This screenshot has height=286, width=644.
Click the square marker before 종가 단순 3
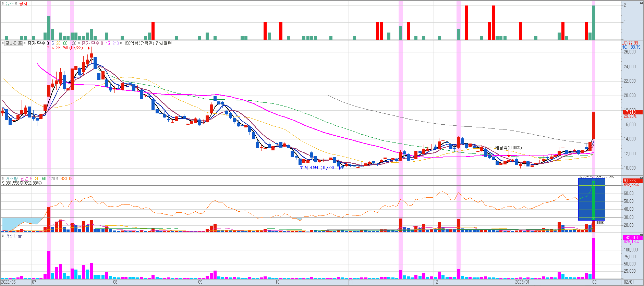click(x=25, y=43)
